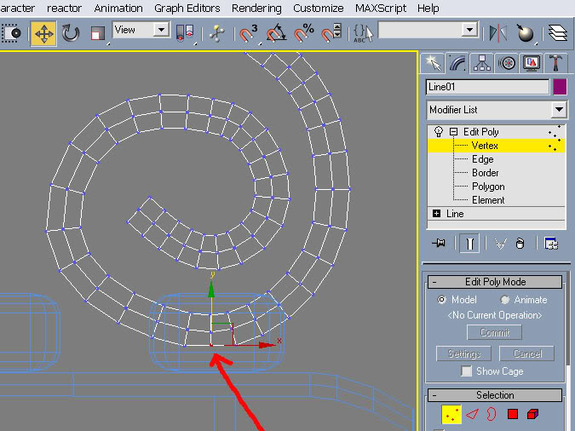This screenshot has width=575, height=431.
Task: Select the Animate radio button
Action: (x=505, y=300)
